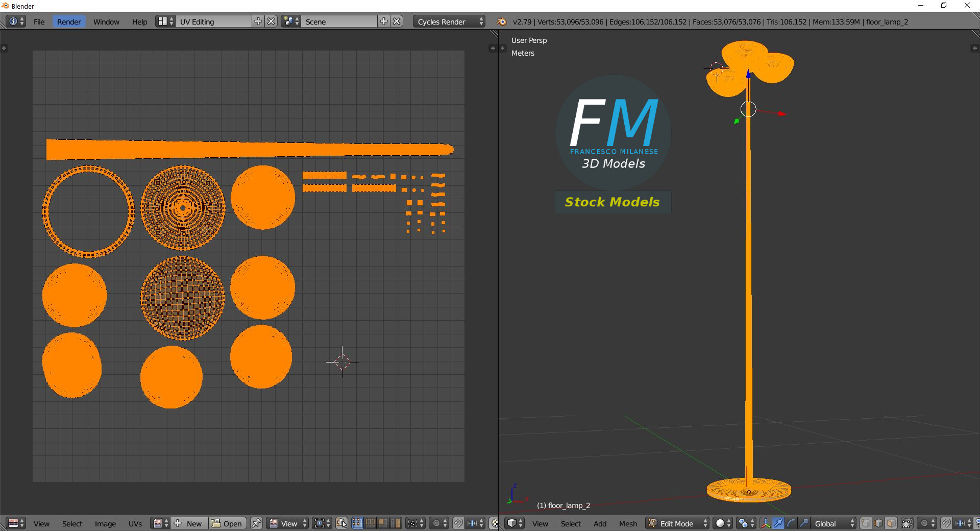Open 3D viewport proportional editing selector
Image resolution: width=980 pixels, height=531 pixels.
click(x=927, y=523)
